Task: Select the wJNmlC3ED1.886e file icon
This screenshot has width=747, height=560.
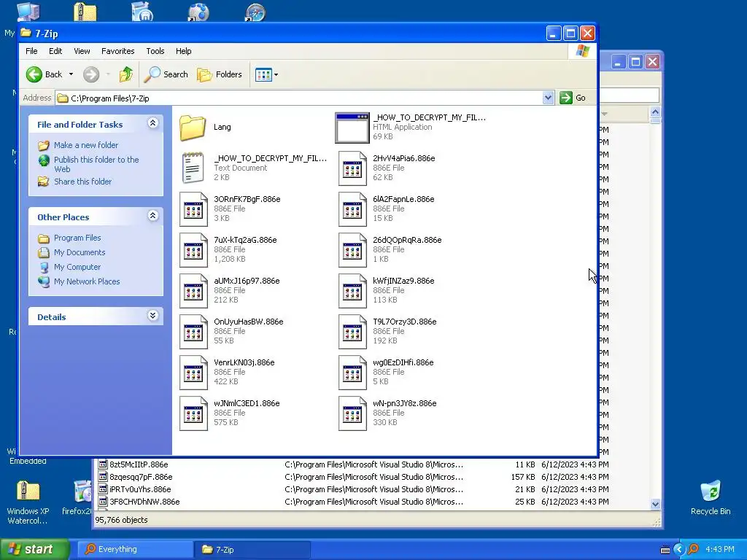Action: click(193, 414)
